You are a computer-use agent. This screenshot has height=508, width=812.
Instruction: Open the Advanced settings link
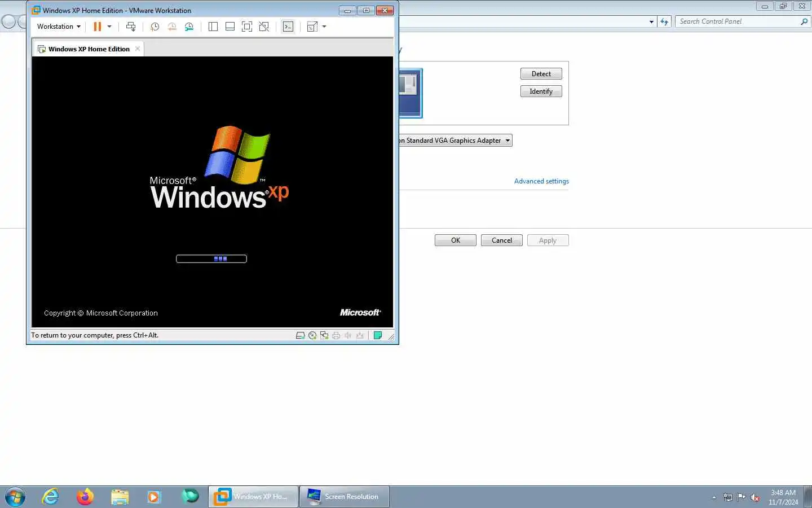(x=541, y=181)
